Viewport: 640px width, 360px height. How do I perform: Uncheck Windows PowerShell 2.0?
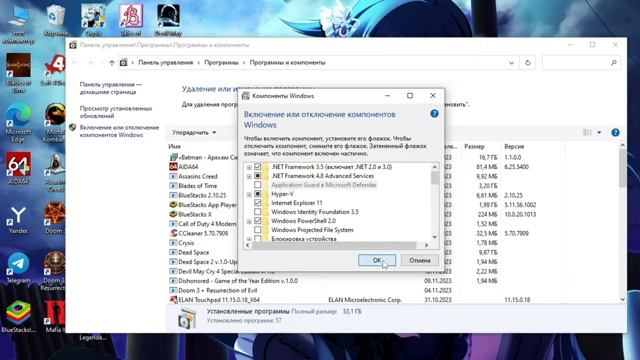pos(258,221)
